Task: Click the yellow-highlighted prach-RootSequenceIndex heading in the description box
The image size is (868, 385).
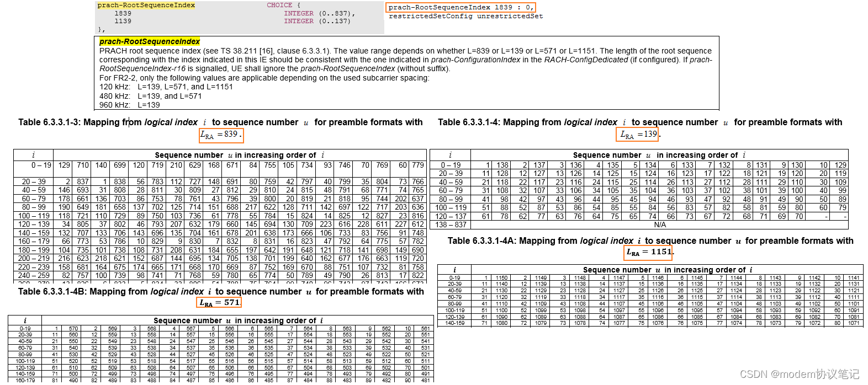Action: (150, 41)
